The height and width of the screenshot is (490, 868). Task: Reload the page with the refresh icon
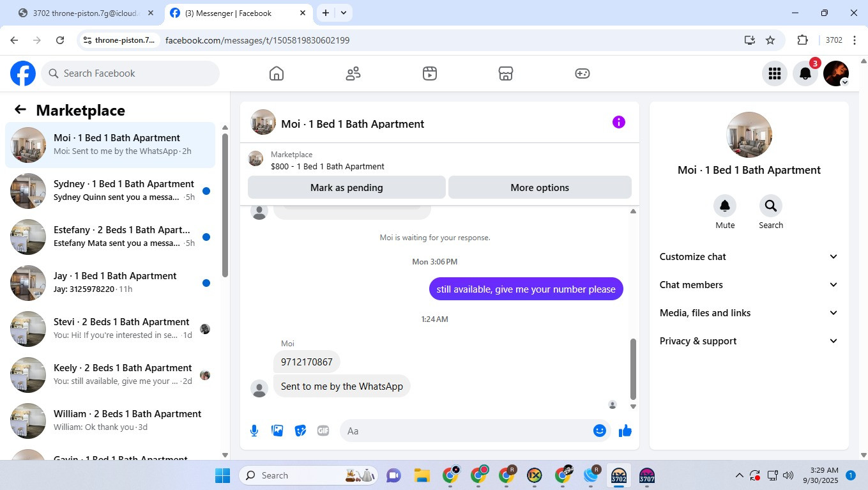pos(60,40)
